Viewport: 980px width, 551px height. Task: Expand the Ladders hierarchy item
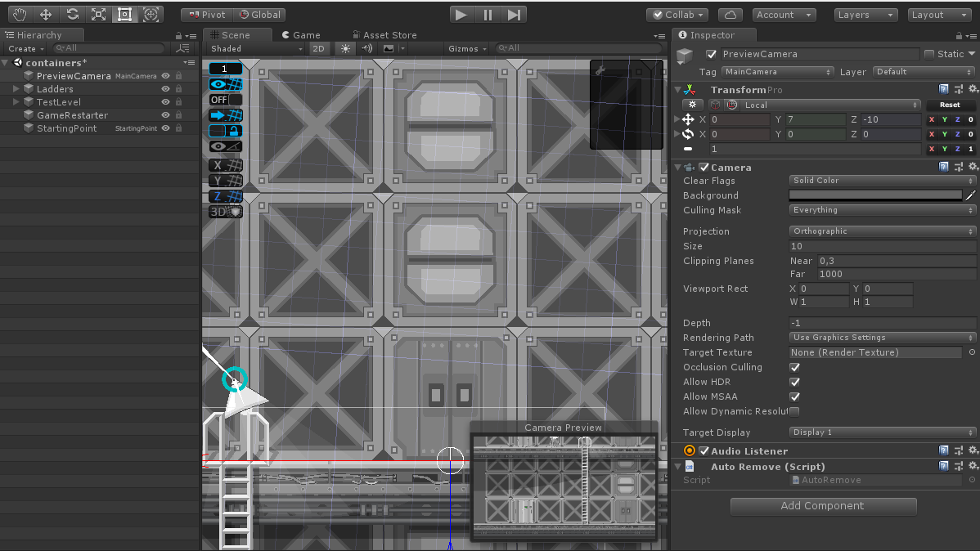pyautogui.click(x=16, y=89)
